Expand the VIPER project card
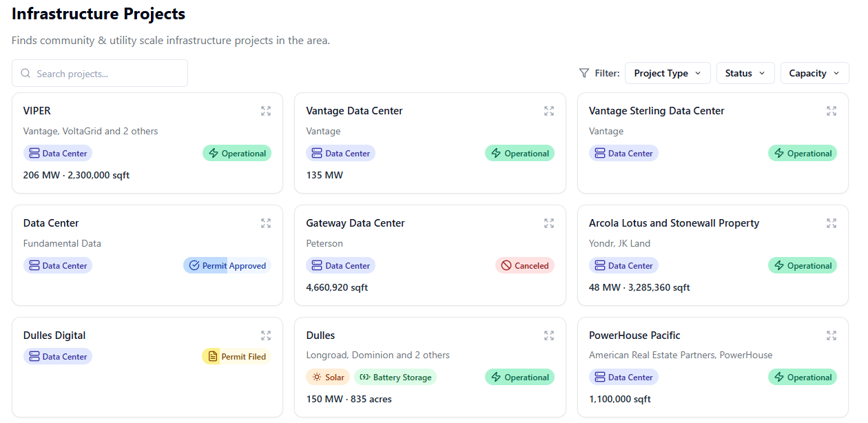 point(266,111)
